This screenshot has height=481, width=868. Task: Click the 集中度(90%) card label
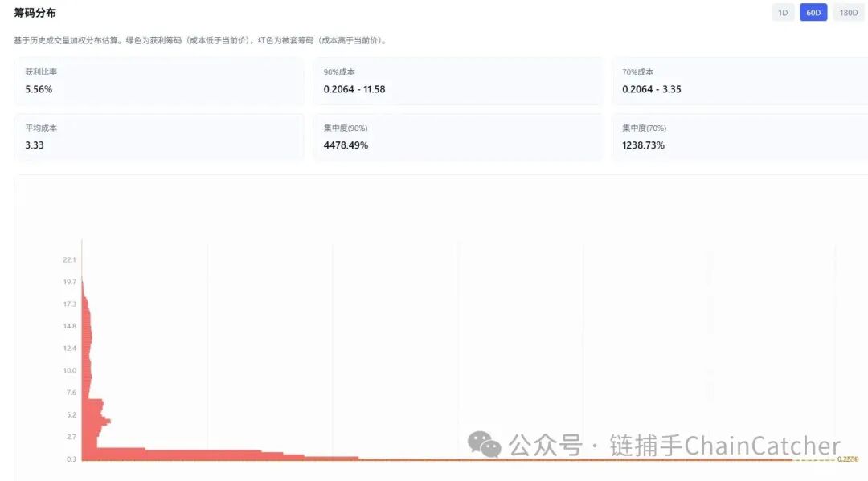(346, 128)
